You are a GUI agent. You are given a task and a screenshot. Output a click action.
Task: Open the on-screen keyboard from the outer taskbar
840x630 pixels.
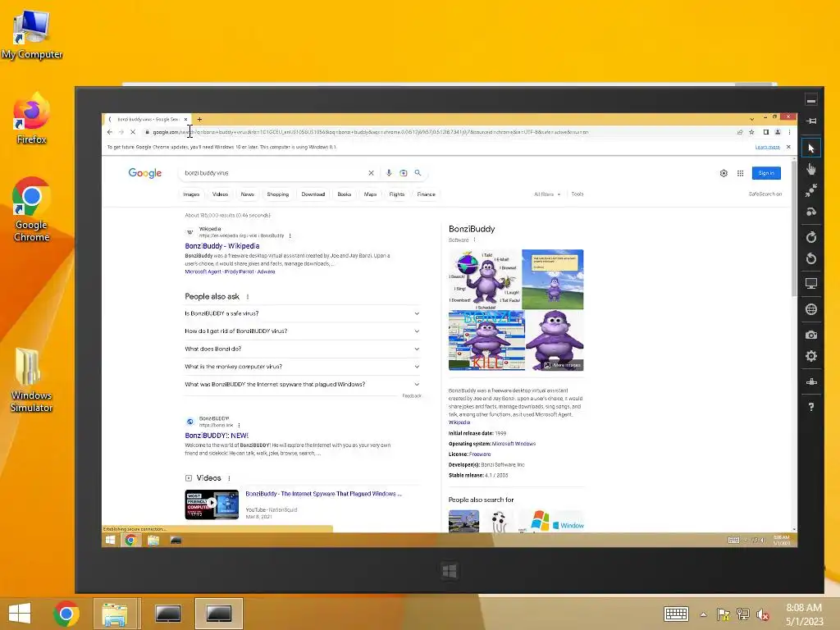coord(676,614)
